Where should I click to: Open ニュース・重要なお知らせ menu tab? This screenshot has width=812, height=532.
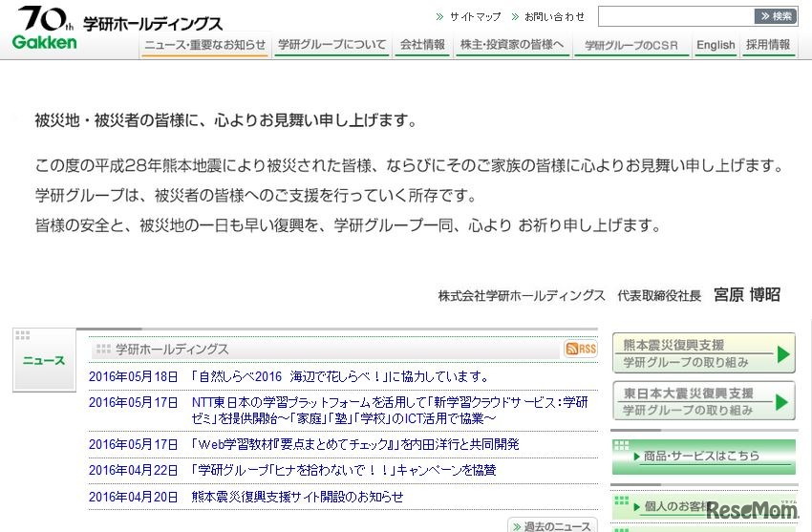tap(205, 45)
